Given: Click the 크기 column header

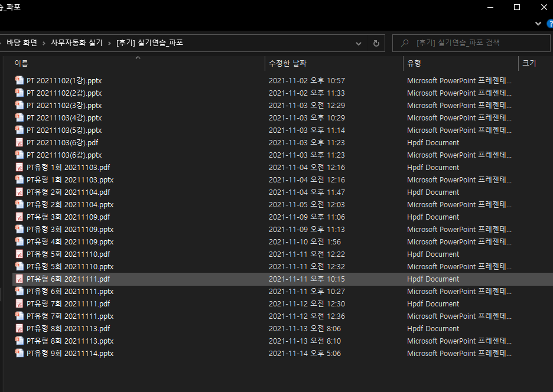Looking at the screenshot, I should [x=529, y=63].
